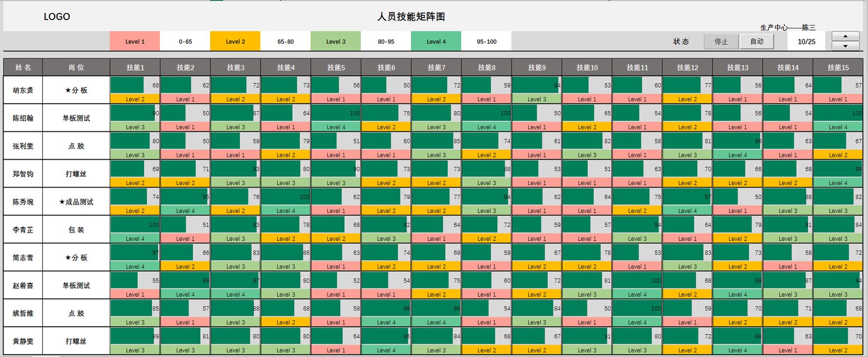
Task: Select the 技能4 column header
Action: pos(286,67)
